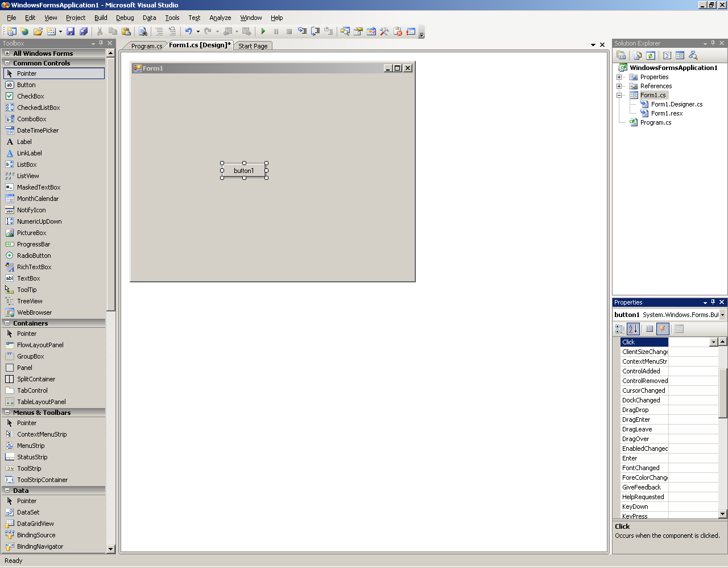
Task: Select the WindowsFormsApplication1 project node
Action: (x=673, y=68)
